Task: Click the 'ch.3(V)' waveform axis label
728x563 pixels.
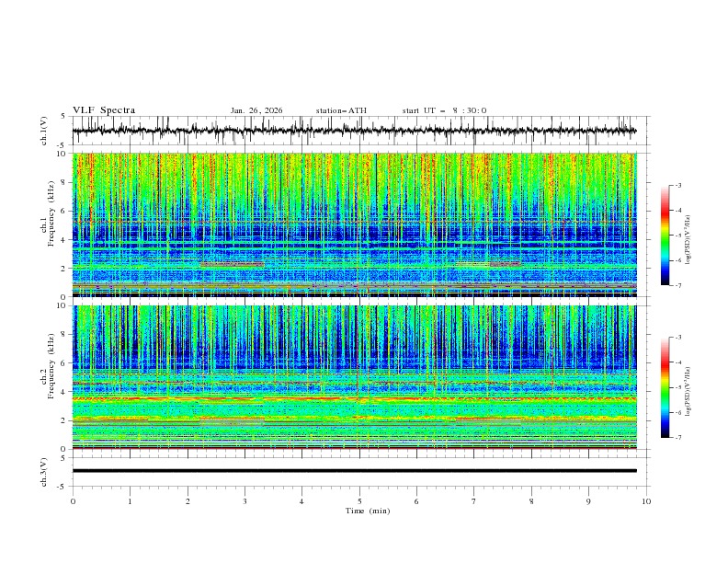Action: coord(44,472)
